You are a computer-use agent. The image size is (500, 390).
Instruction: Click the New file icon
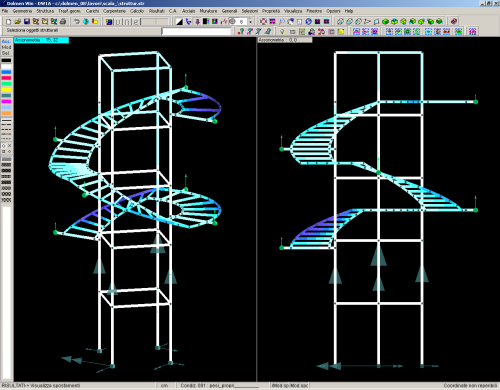pyautogui.click(x=9, y=22)
